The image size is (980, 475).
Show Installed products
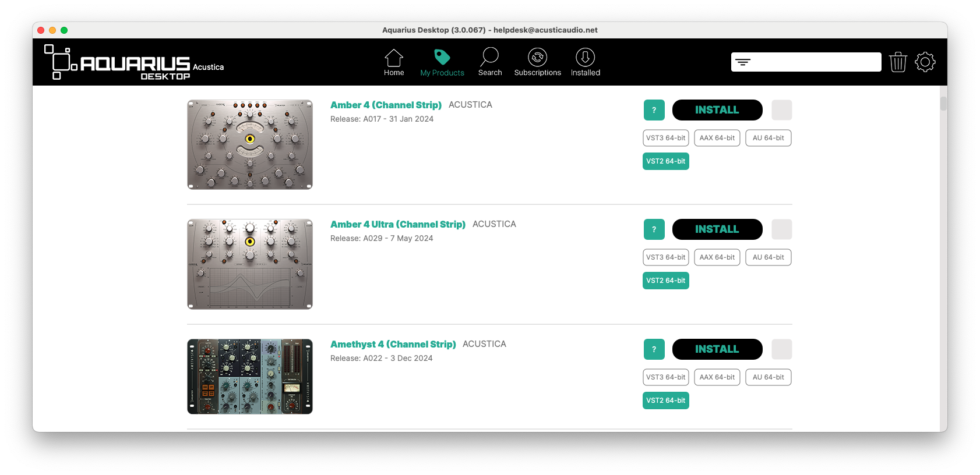coord(586,62)
